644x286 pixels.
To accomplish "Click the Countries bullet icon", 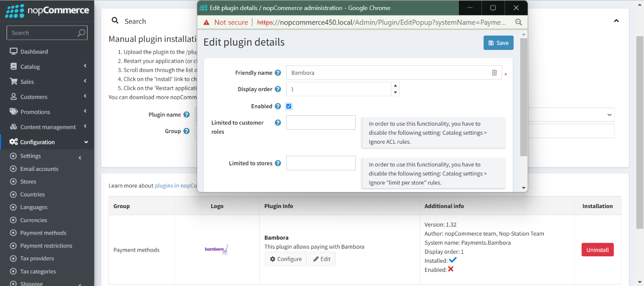I will 14,195.
